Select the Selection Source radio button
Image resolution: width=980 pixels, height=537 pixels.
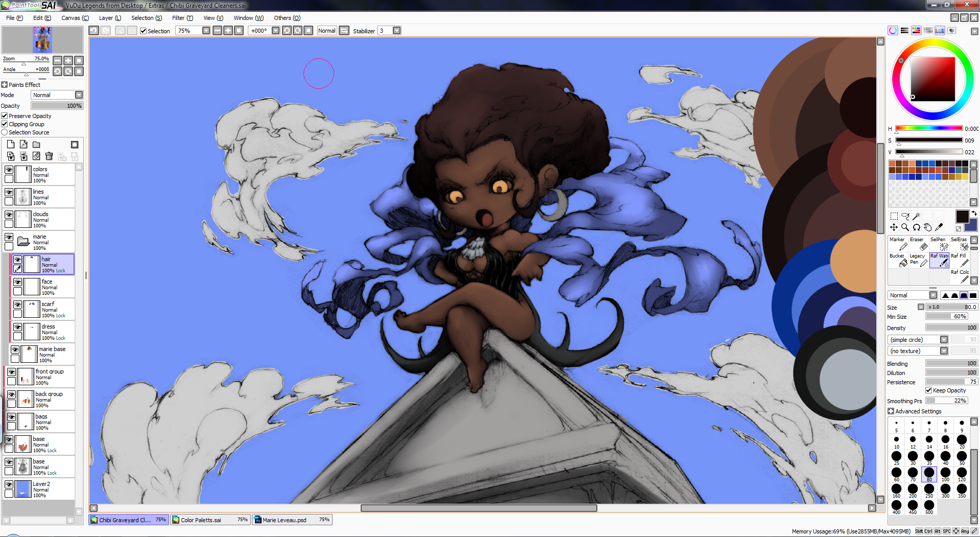(5, 132)
